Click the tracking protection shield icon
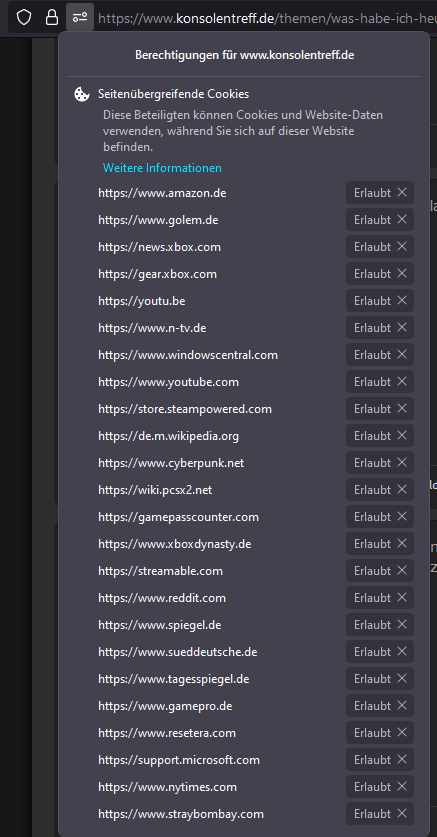The width and height of the screenshot is (437, 837). click(23, 18)
